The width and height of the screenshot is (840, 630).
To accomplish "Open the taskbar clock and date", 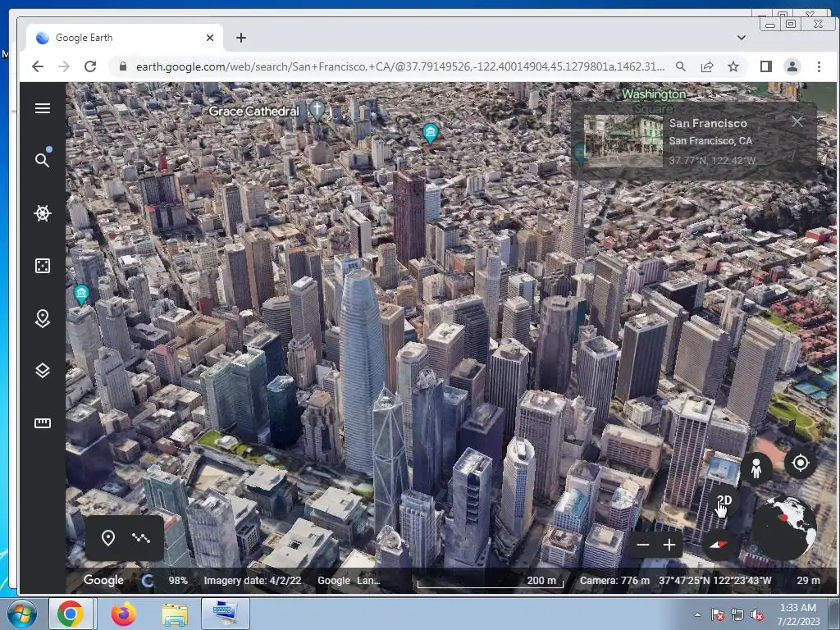I will (x=798, y=614).
